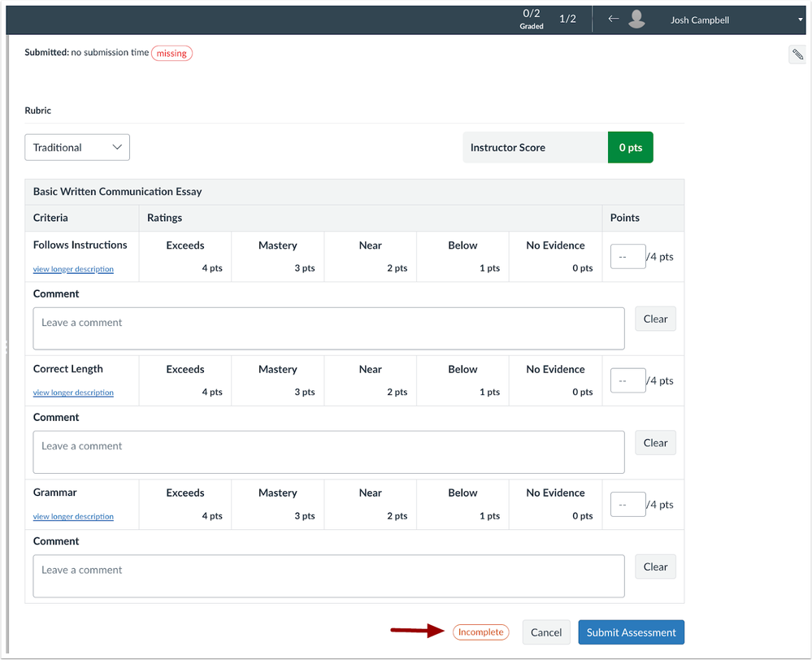Clear the Follows Instructions comment
The image size is (812, 660).
point(655,319)
